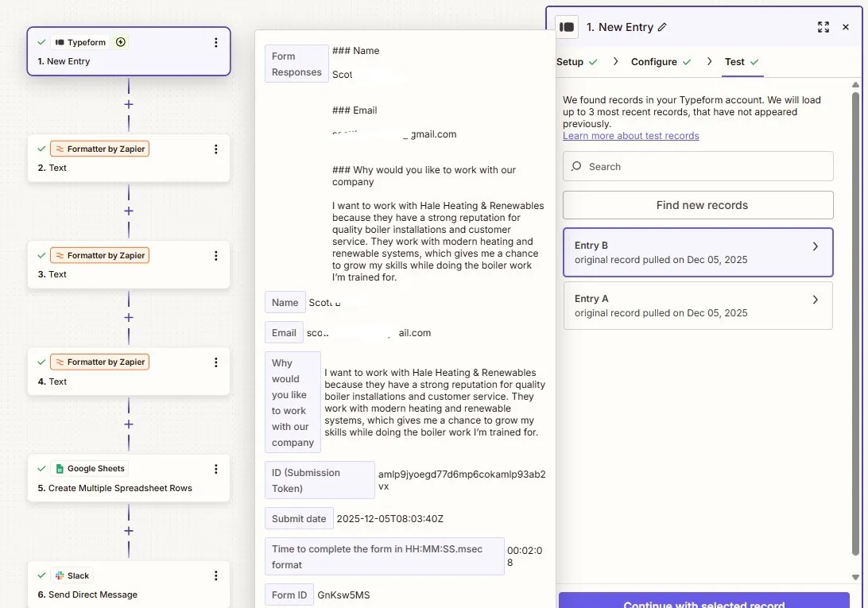
Task: Select the 5. Create Multiple Spreadsheet Rows step
Action: coord(129,478)
